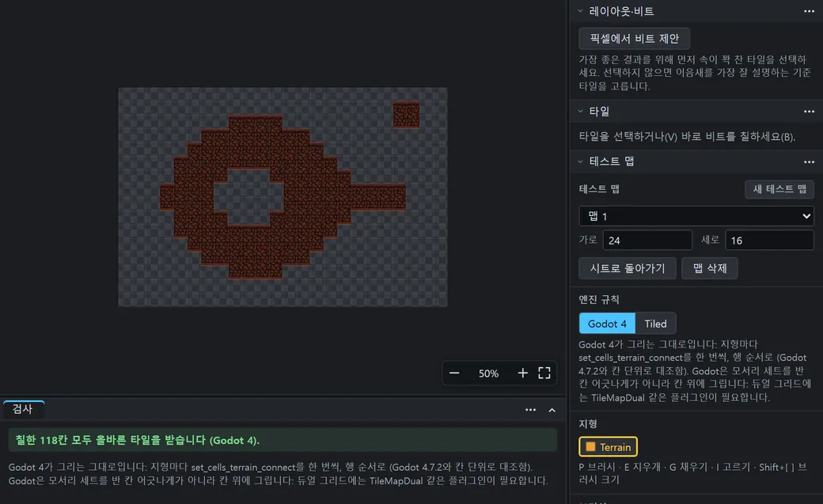Image resolution: width=823 pixels, height=504 pixels.
Task: Click the 시트로 돌아가기 button
Action: coord(628,268)
